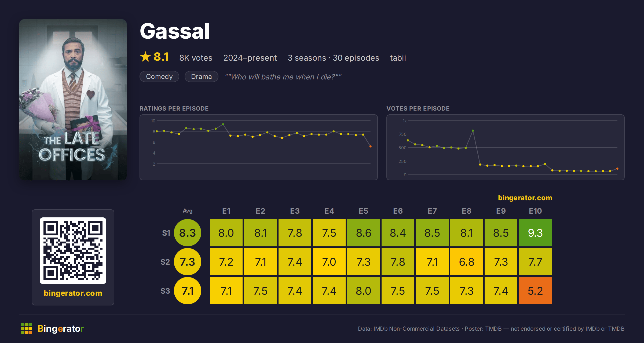Screen dimensions: 644x343
Task: Click bingerator.com link under QR code
Action: coord(73,293)
